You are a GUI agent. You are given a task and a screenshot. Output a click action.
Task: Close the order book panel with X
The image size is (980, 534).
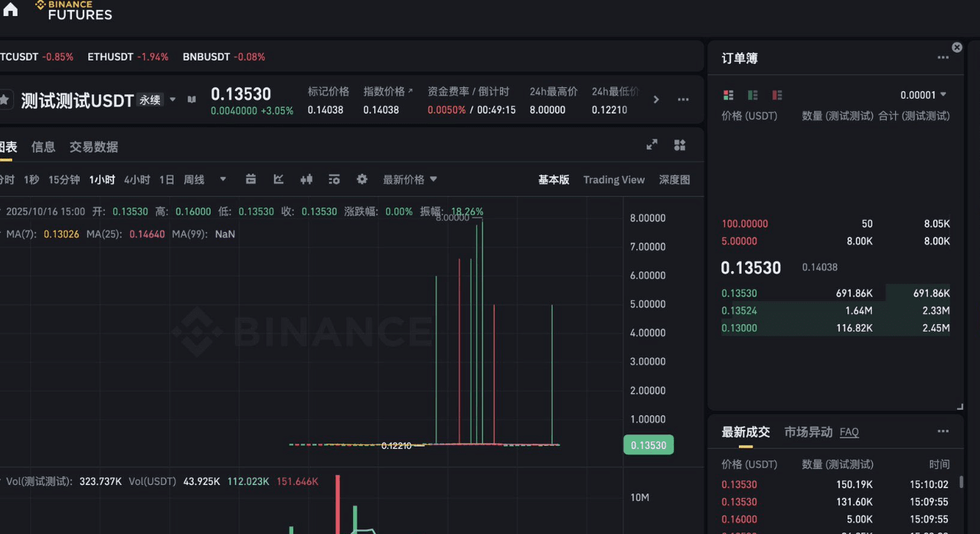click(957, 48)
